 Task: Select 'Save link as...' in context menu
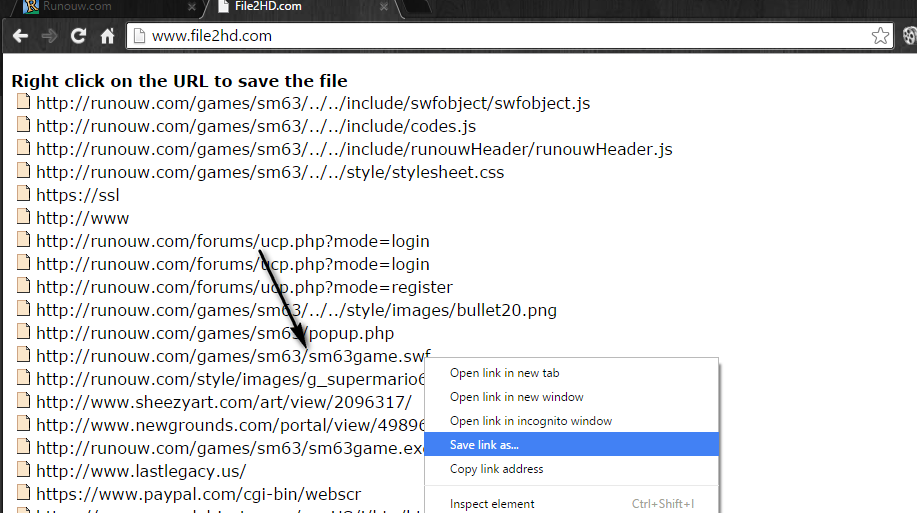click(571, 445)
